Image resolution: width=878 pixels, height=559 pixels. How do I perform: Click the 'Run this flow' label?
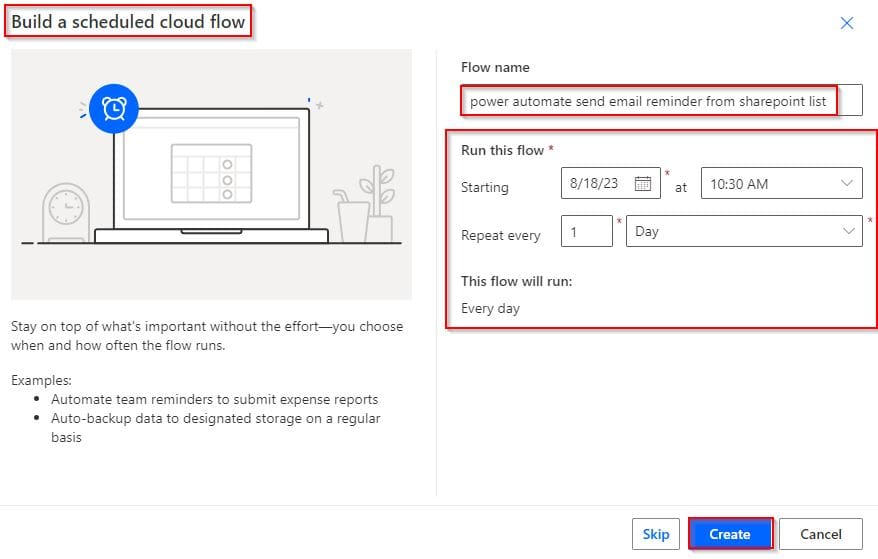click(502, 150)
